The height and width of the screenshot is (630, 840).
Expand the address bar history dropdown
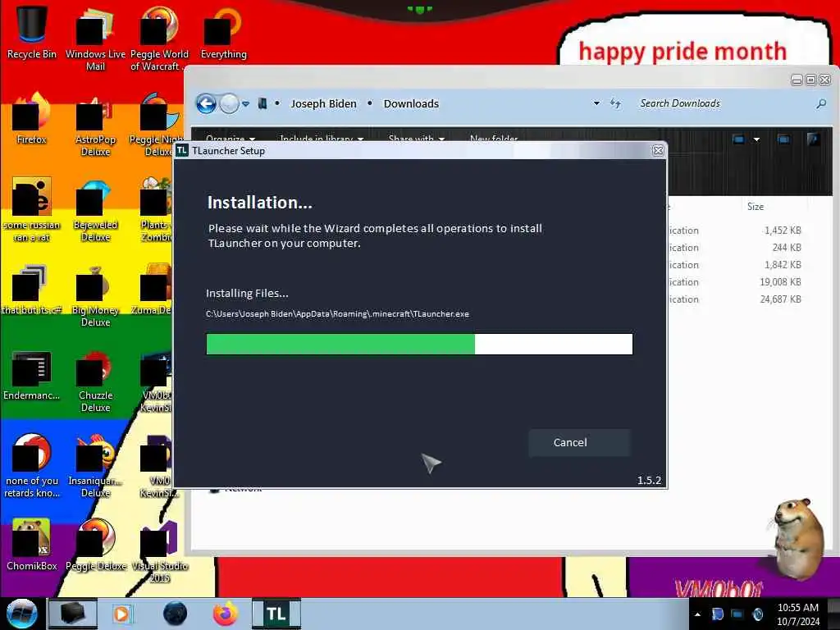[x=596, y=103]
